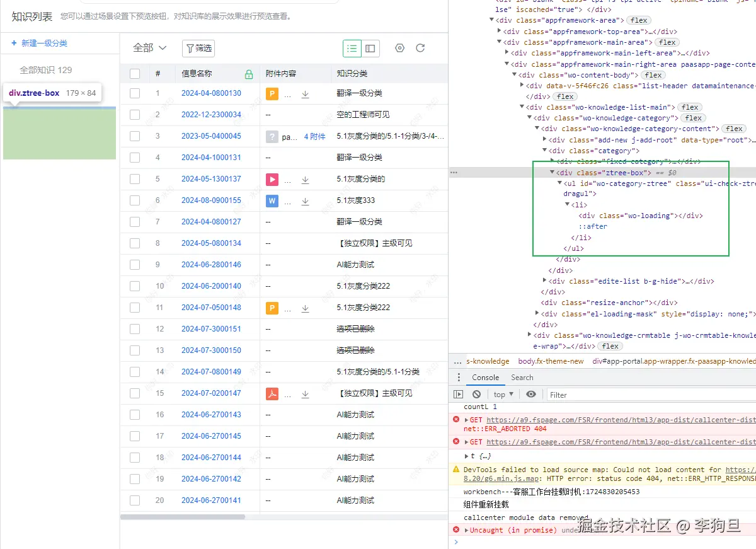Expand the Uncaught (in promise) error
The width and height of the screenshot is (756, 549).
pyautogui.click(x=467, y=530)
